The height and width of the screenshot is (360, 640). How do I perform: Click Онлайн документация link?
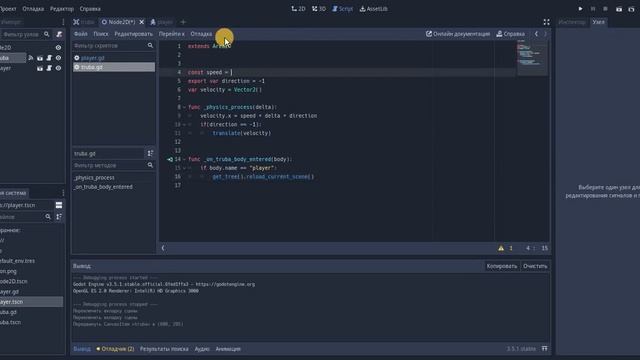pos(458,34)
